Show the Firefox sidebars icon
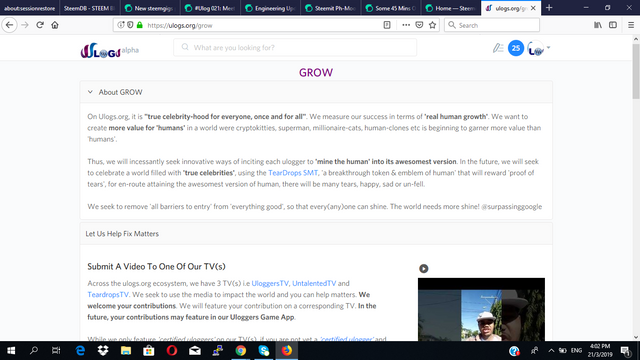The width and height of the screenshot is (640, 360). (x=613, y=25)
